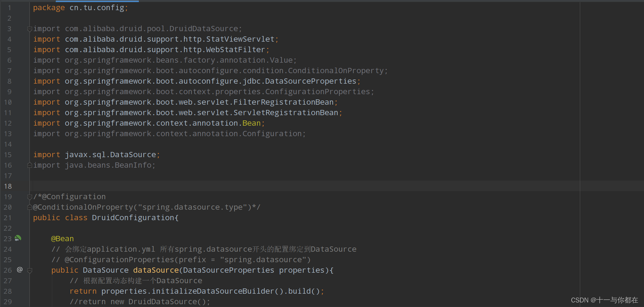
Task: Click the highlighted Bean in line 12 import
Action: pyautogui.click(x=251, y=123)
